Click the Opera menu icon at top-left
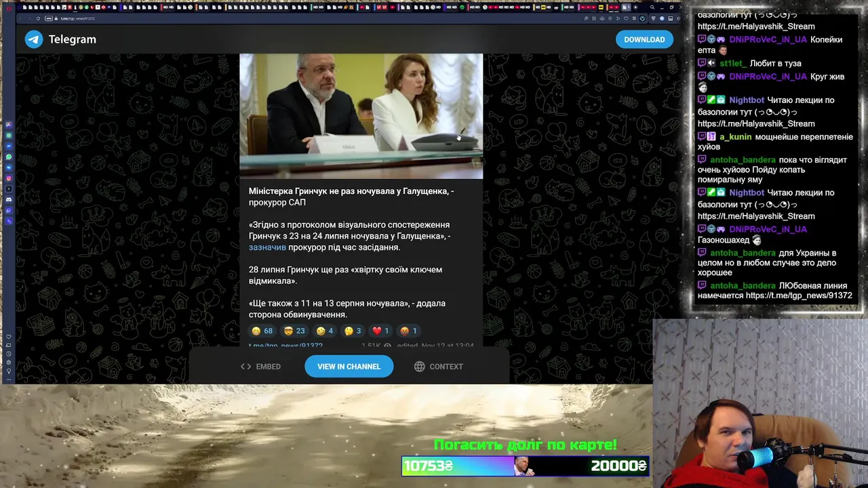 (8, 7)
